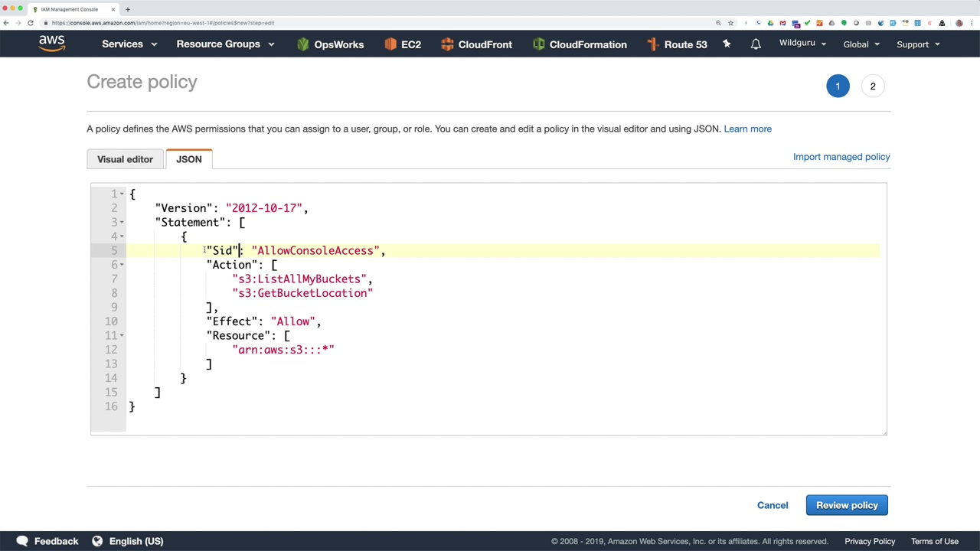This screenshot has height=551, width=980.
Task: Click the Review policy button
Action: pos(847,505)
